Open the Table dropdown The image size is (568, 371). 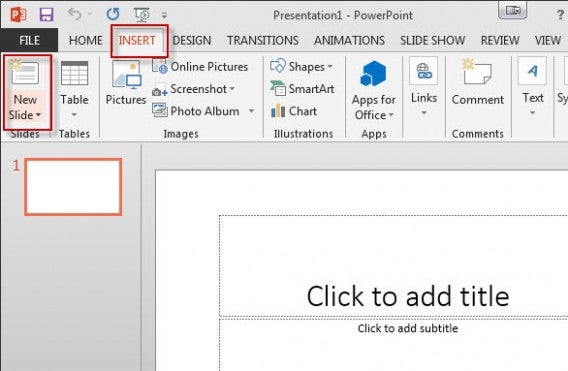point(74,115)
